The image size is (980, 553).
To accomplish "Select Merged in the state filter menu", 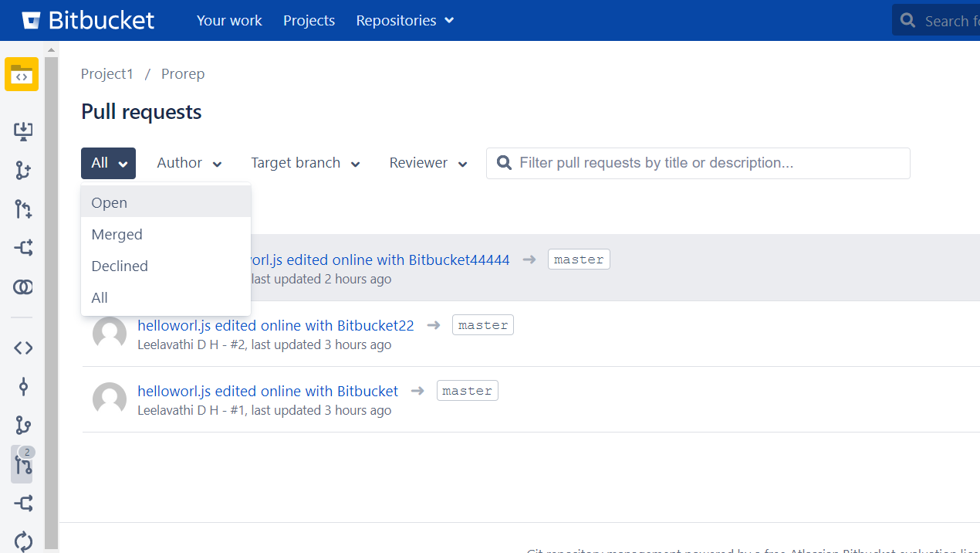I will pyautogui.click(x=166, y=234).
